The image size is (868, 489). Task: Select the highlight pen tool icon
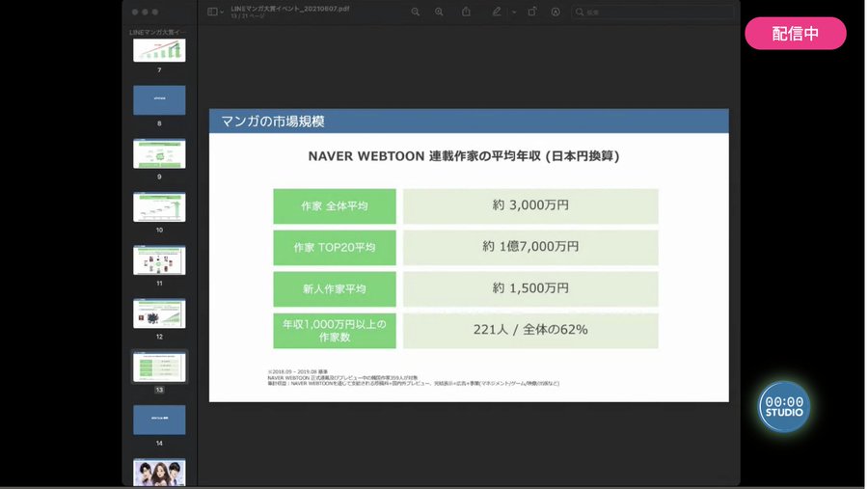(x=497, y=12)
